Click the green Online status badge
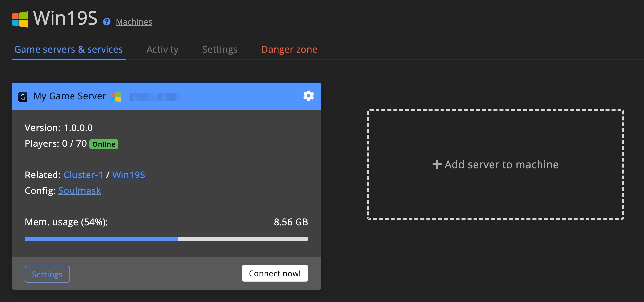The image size is (644, 302). point(104,144)
